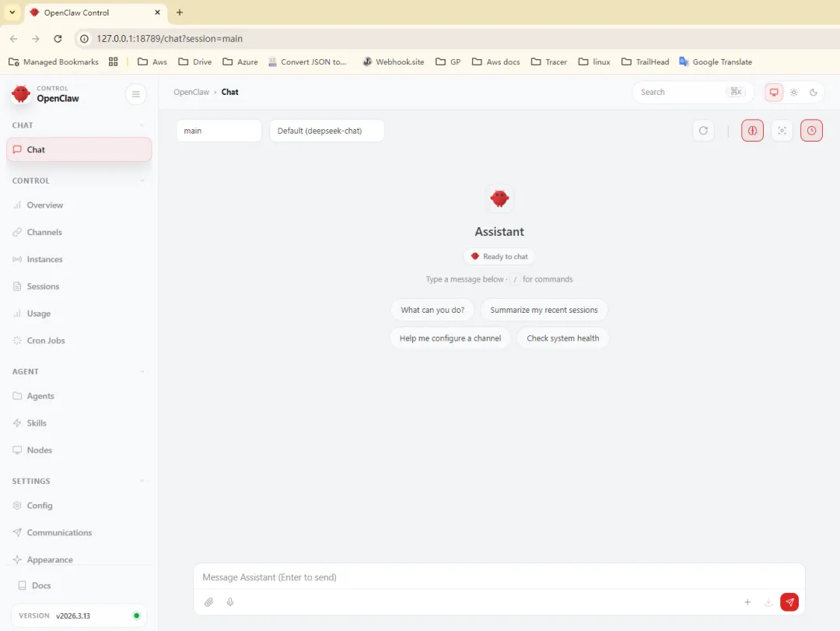Open a new browser tab
The height and width of the screenshot is (631, 840).
(180, 12)
